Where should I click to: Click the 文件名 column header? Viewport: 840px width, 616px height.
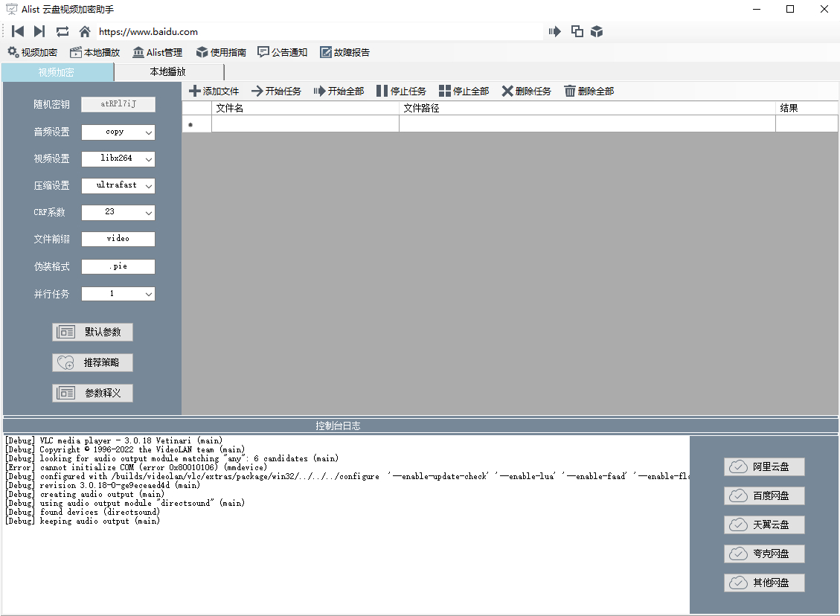coord(305,108)
